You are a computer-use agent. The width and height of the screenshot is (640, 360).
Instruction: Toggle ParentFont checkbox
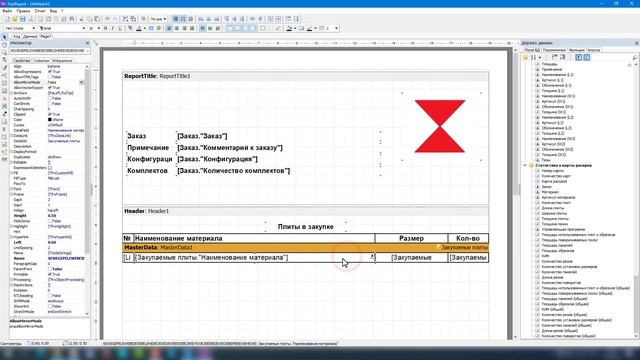[x=50, y=269]
